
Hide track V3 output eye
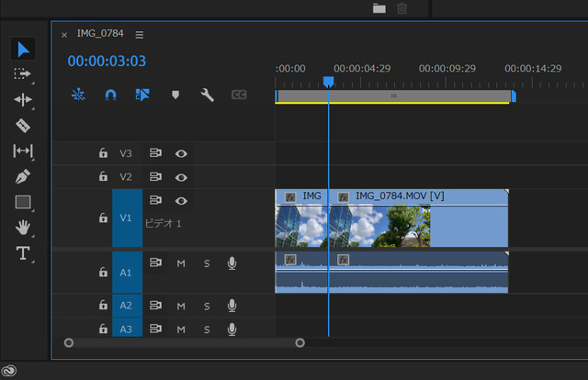pyautogui.click(x=181, y=153)
